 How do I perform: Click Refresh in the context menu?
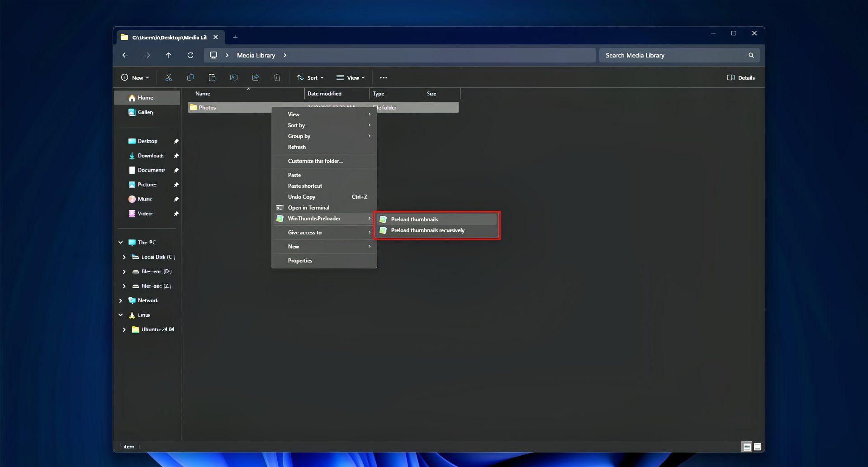coord(324,147)
